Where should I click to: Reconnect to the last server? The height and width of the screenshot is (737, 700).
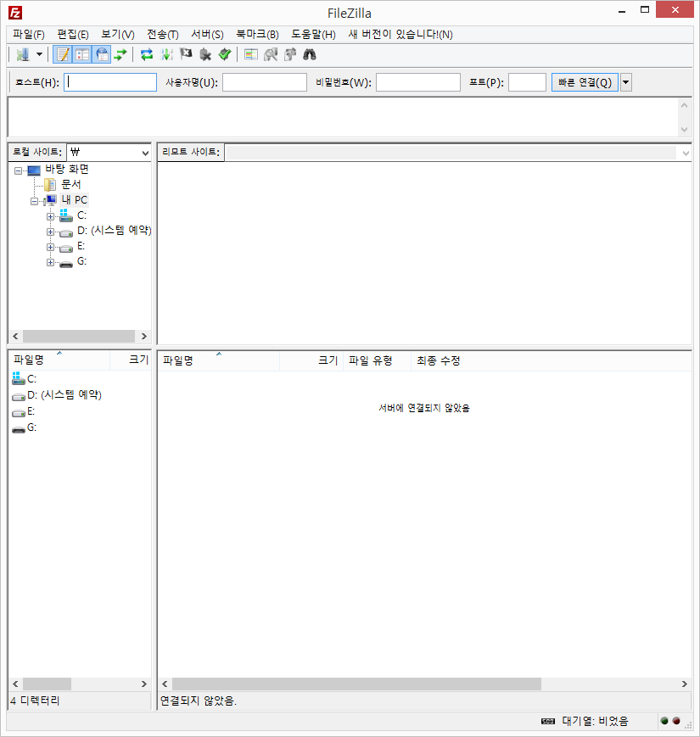[225, 55]
